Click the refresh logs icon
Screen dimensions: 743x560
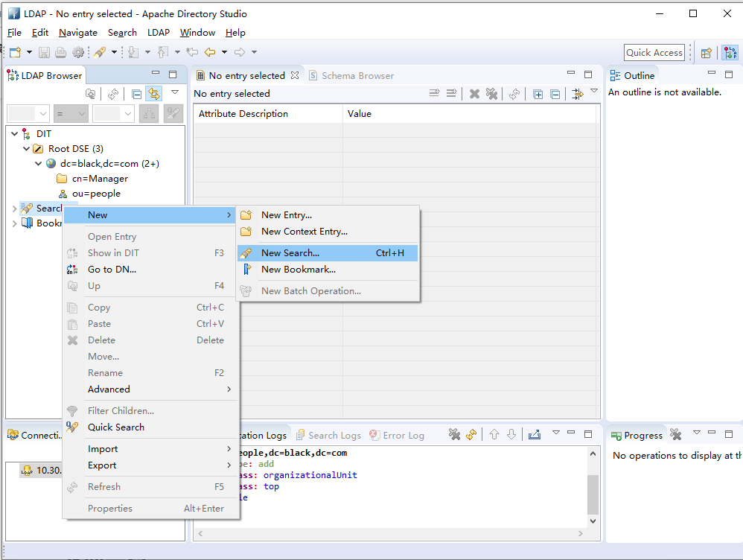tap(471, 434)
